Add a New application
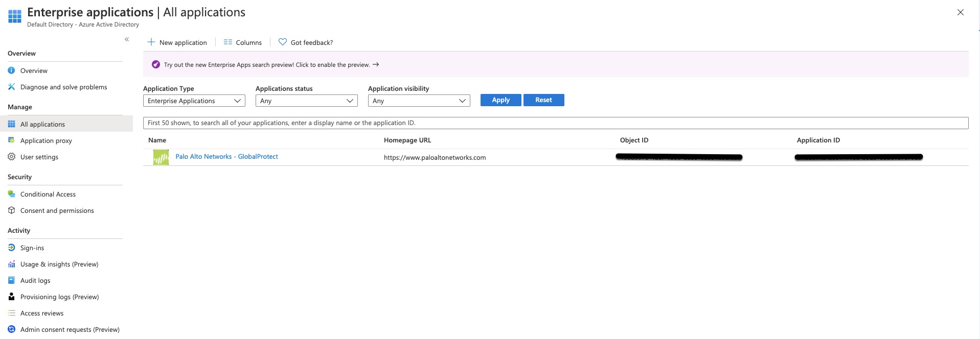Viewport: 980px width, 339px height. [x=177, y=42]
